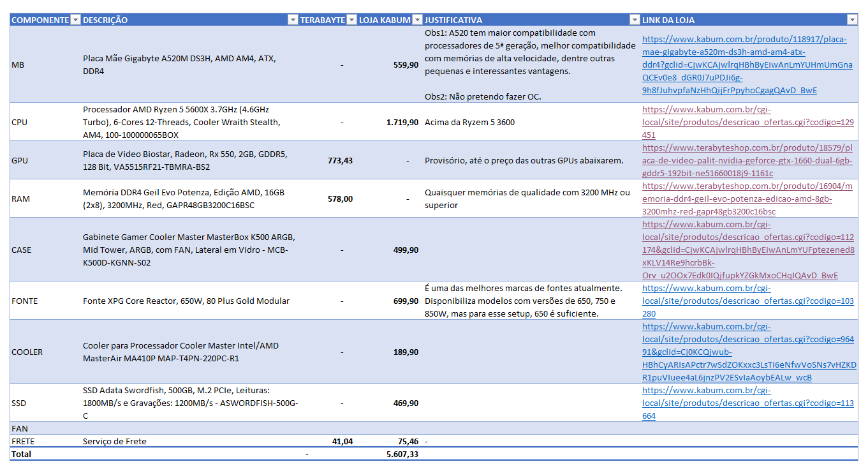
Task: Select the MasterAir MA410P cooler description
Action: (190, 352)
